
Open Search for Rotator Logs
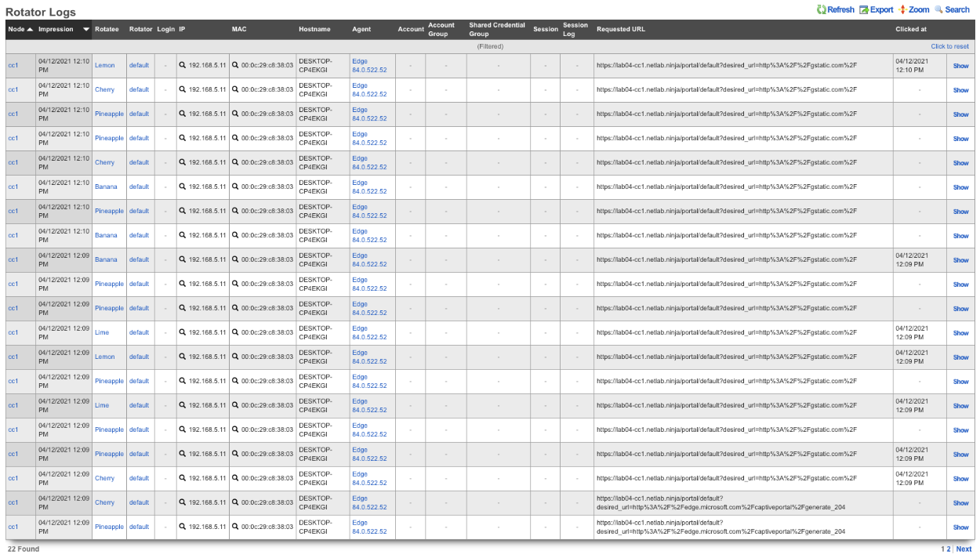point(952,9)
